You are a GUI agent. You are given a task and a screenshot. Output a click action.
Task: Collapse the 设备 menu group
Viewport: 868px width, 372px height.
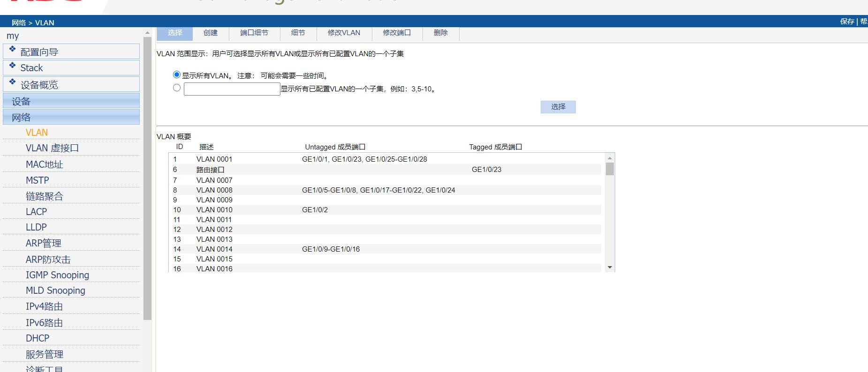click(x=71, y=101)
